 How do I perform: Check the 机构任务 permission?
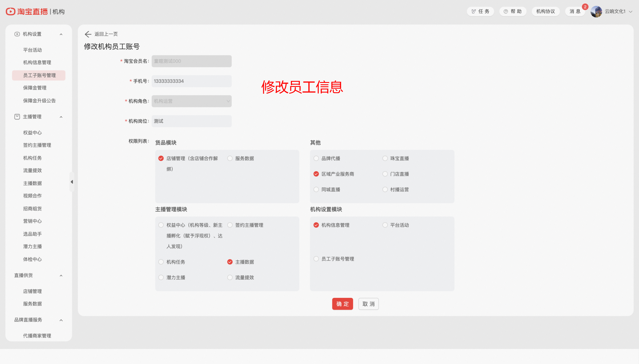click(x=161, y=262)
